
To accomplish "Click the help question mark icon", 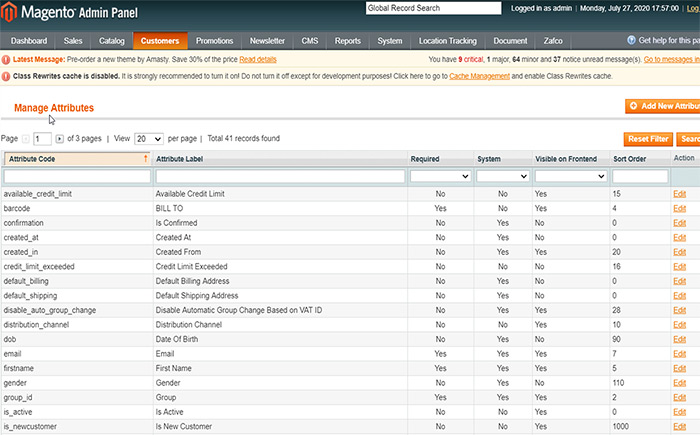I will click(x=631, y=40).
